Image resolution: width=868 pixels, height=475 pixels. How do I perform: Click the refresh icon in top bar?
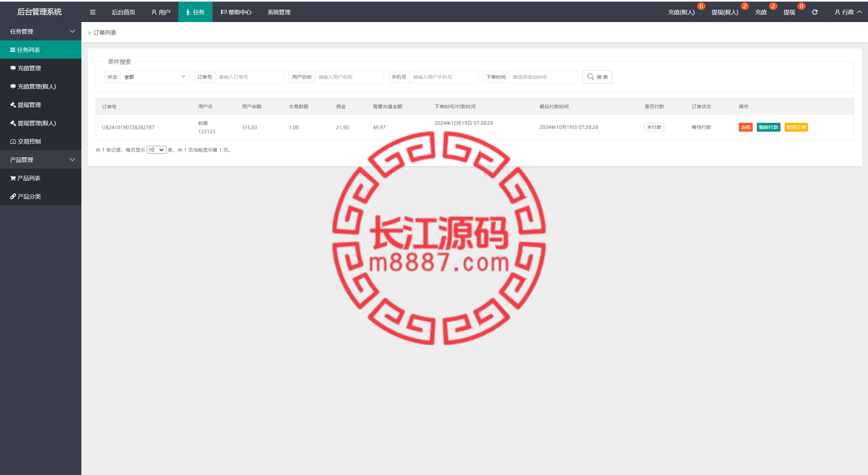click(815, 12)
